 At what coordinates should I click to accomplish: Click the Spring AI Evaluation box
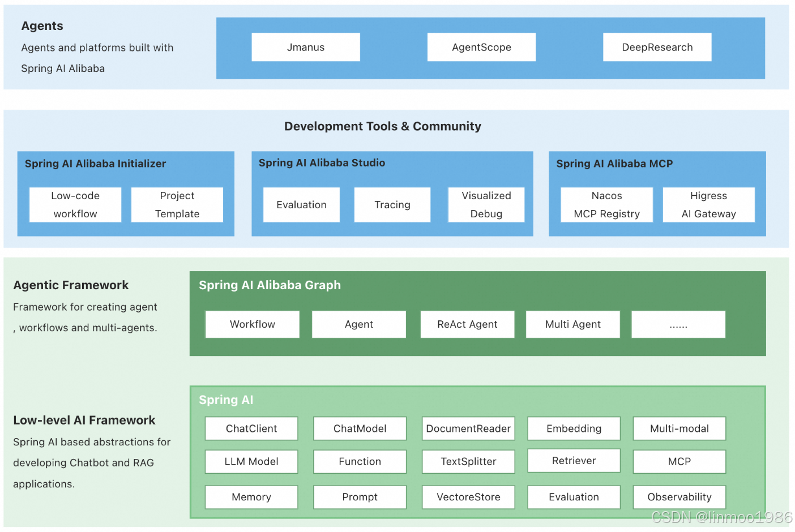574,497
